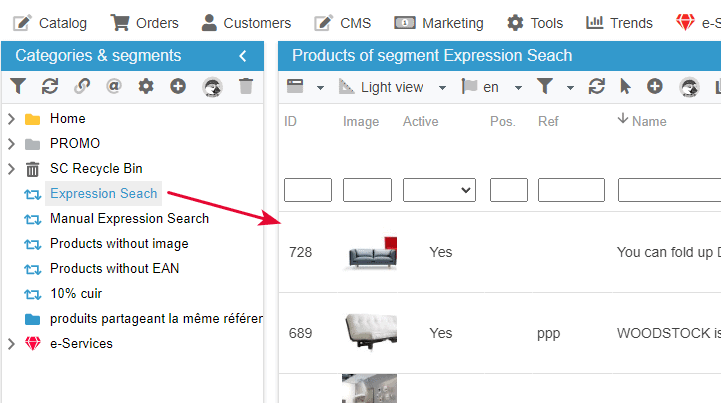The image size is (721, 403).
Task: Expand the Home folder tree node
Action: (11, 119)
